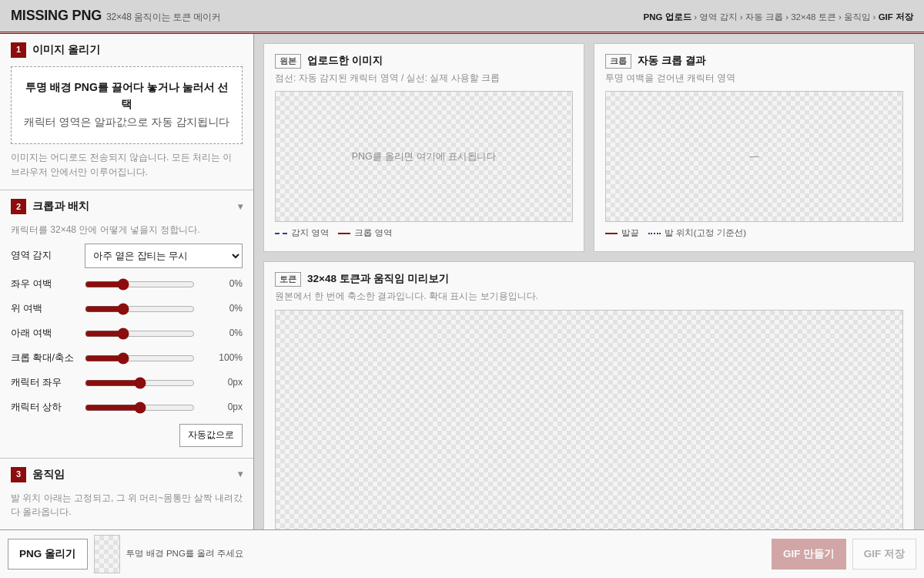This screenshot has height=578, width=924.
Task: Click the GIF 저장 button
Action: 884,554
